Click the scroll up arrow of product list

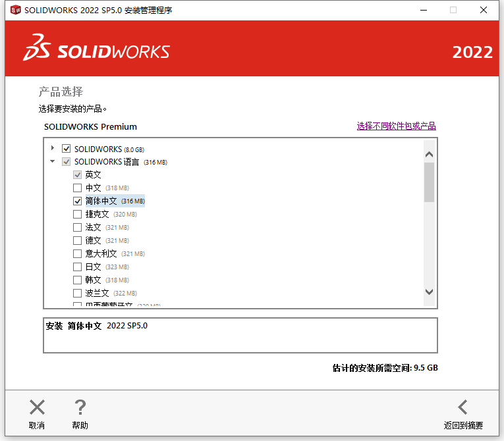point(429,155)
